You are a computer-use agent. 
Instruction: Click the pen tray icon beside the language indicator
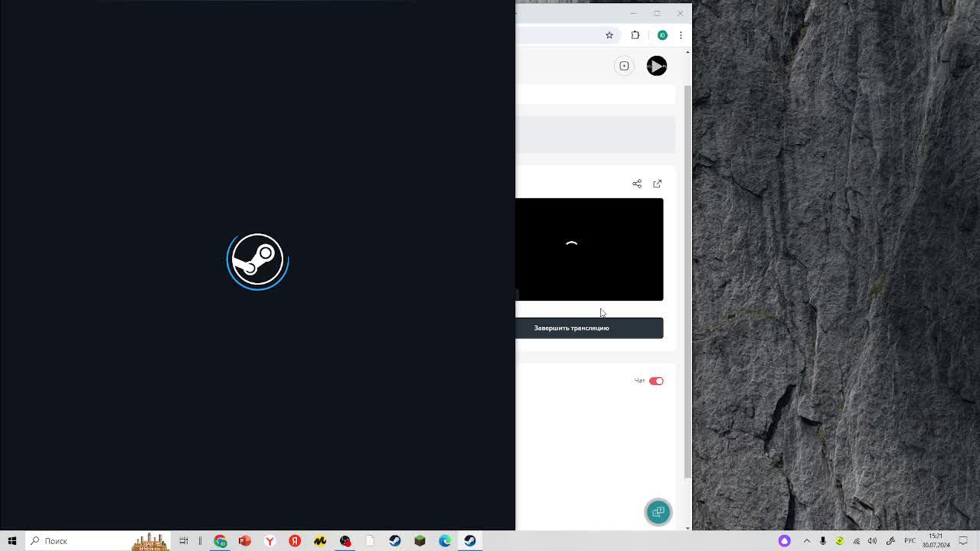890,541
